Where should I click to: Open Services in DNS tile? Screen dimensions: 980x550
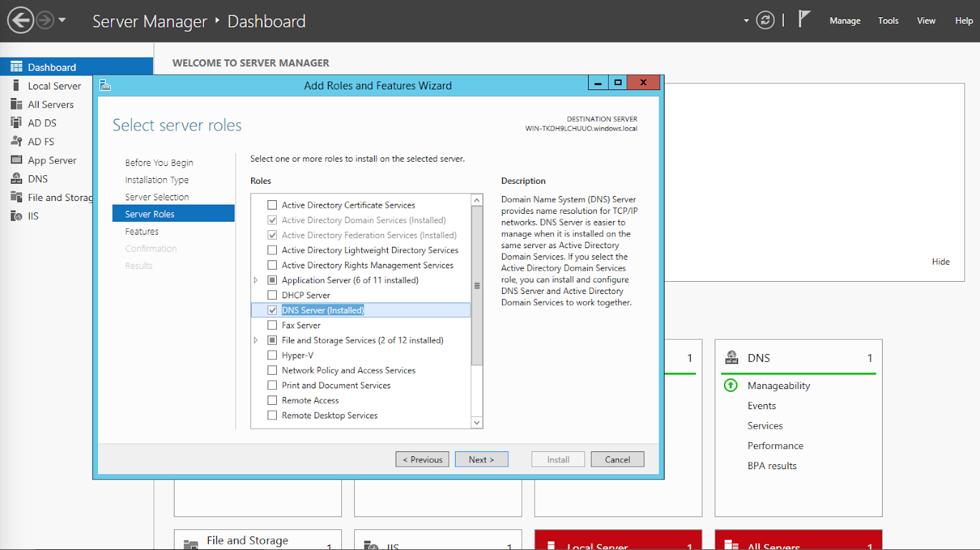point(765,426)
